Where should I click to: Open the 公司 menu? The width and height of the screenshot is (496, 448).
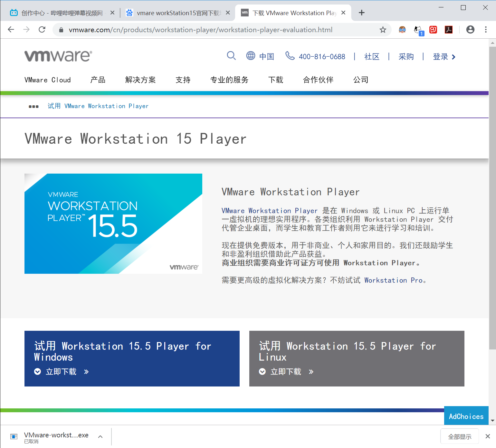tap(361, 80)
